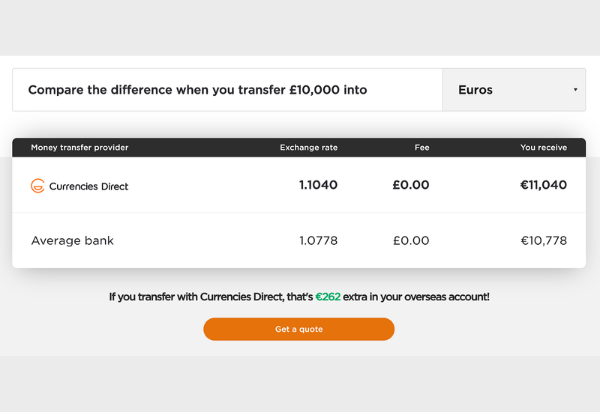Screen dimensions: 600x412
Task: Click the Currencies Direct logo icon
Action: click(38, 186)
